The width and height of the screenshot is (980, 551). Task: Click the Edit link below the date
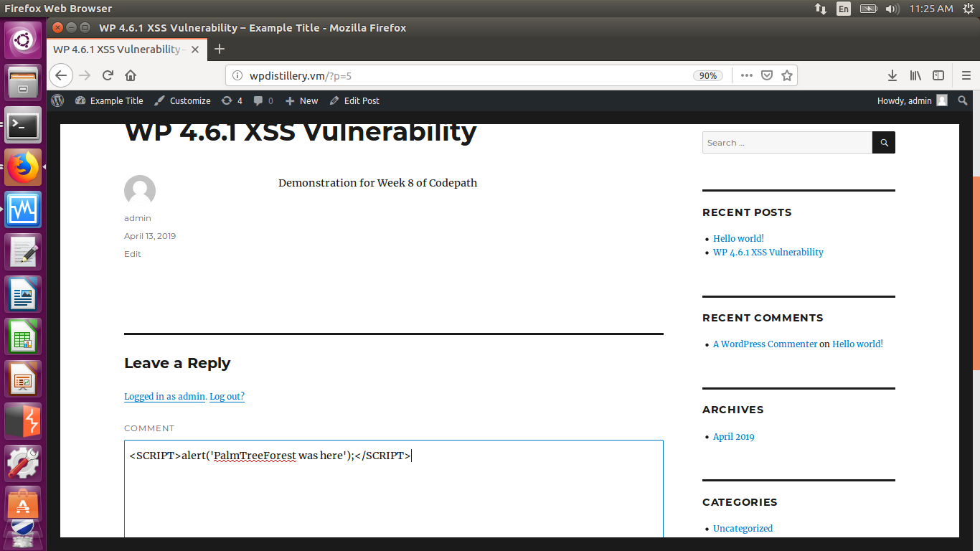133,254
